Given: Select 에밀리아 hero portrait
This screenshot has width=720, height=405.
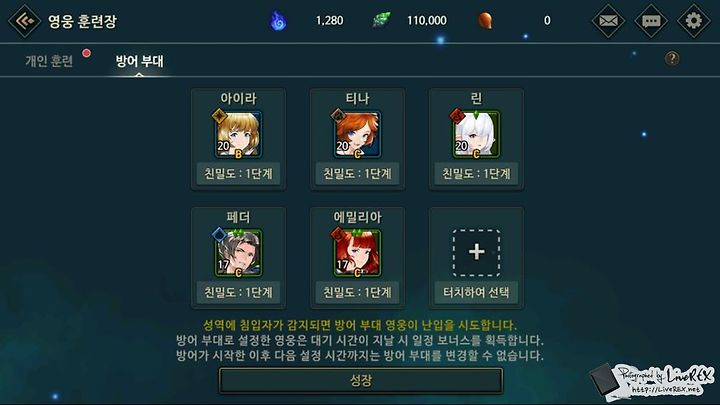Looking at the screenshot, I should 357,253.
